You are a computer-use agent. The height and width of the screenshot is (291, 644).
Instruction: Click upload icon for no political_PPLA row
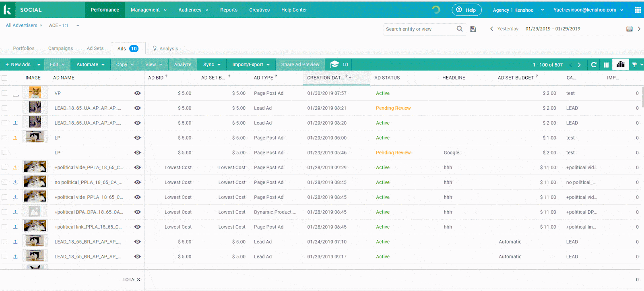point(15,182)
